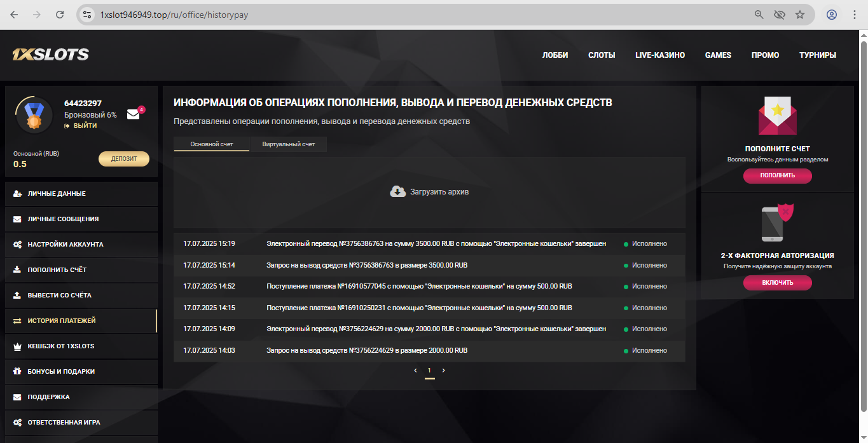Click the next page chevron in pagination

tap(443, 370)
